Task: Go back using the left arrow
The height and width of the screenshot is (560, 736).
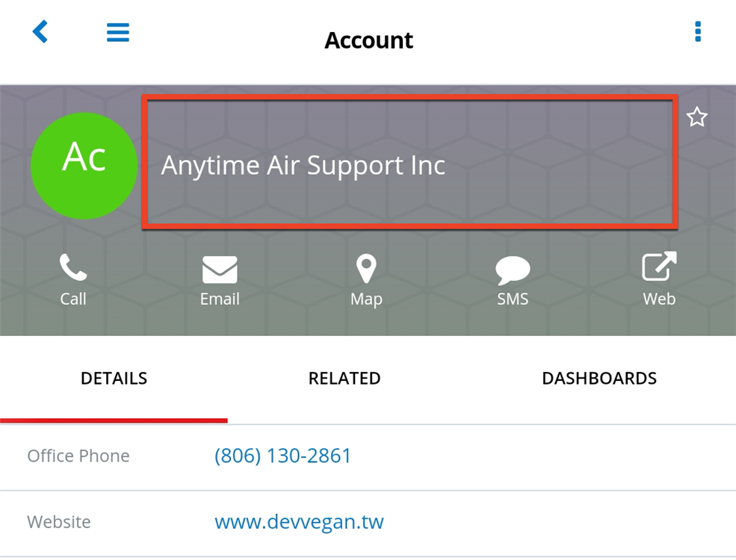Action: click(x=40, y=32)
